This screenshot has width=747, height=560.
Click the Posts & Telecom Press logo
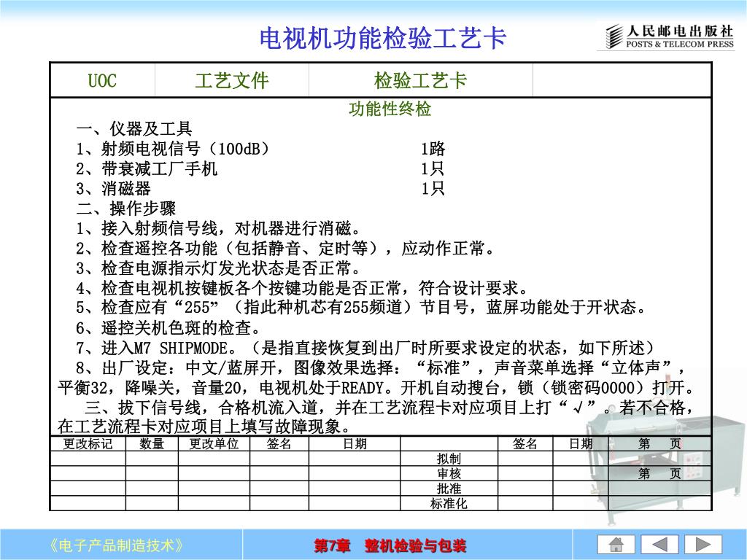670,36
